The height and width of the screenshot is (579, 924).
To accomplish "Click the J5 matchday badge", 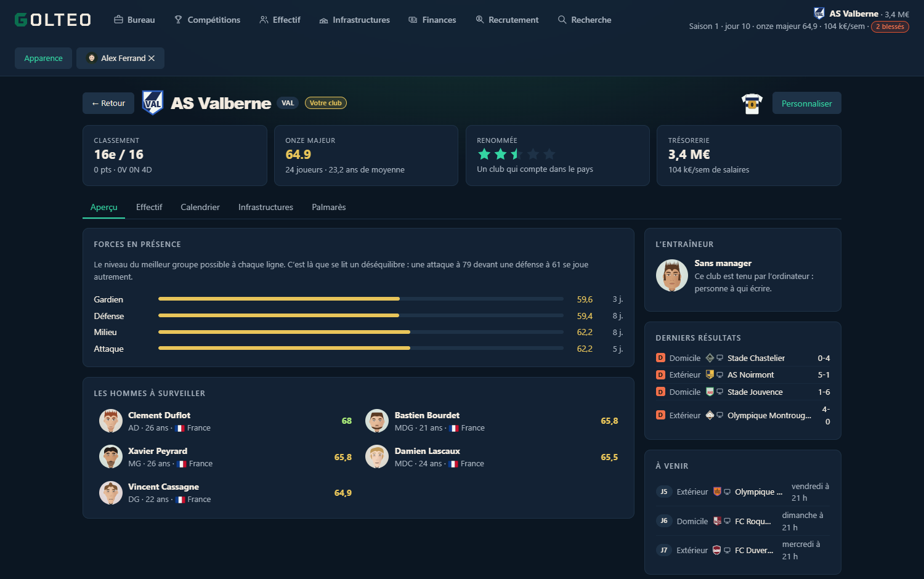I will [663, 492].
